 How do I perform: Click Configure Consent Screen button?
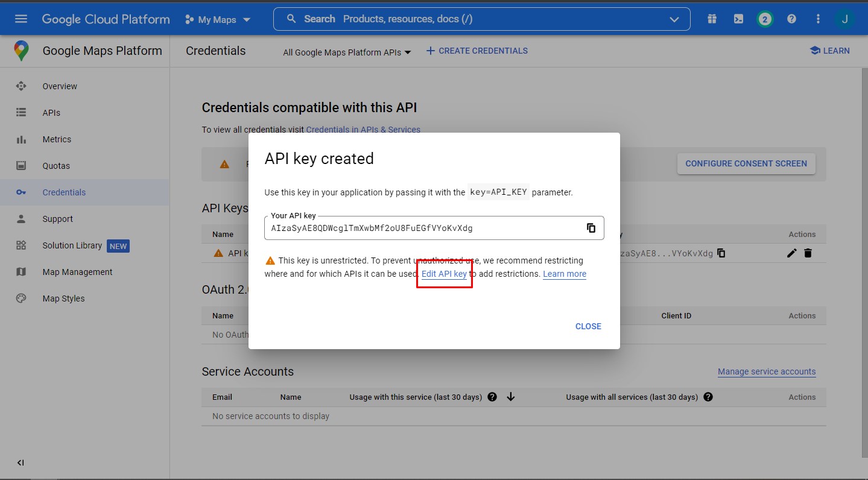point(746,163)
